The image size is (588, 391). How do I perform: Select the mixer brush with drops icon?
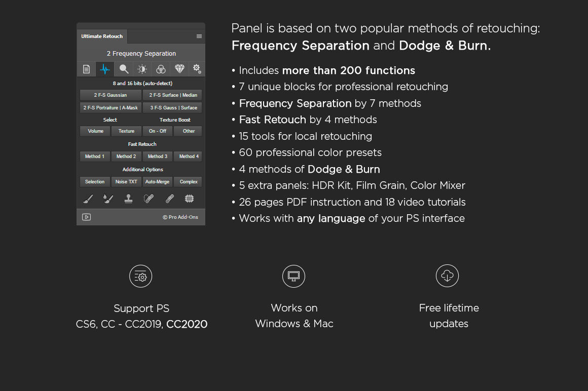tap(108, 199)
